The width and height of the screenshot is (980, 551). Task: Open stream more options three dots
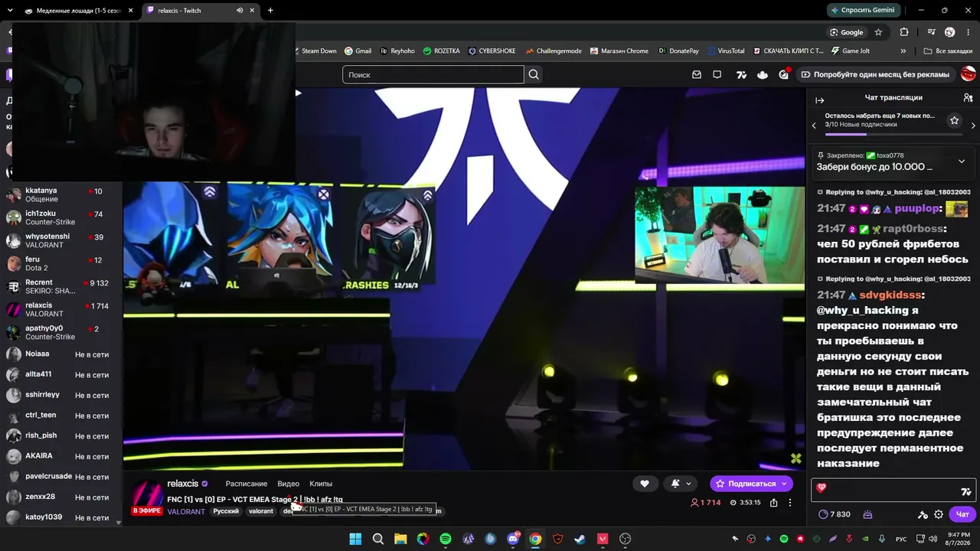point(790,503)
